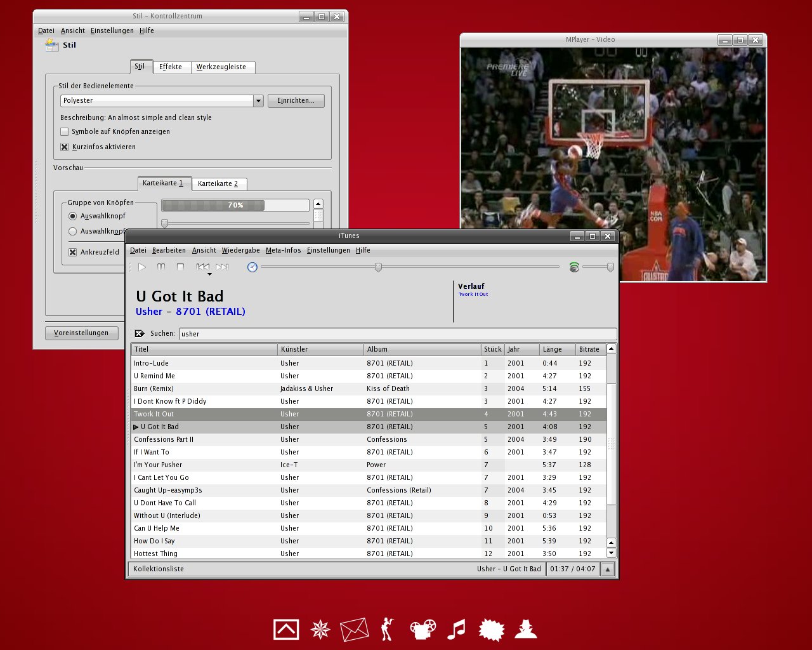Open the music note icon in dock
Image resolution: width=812 pixels, height=650 pixels.
(456, 629)
